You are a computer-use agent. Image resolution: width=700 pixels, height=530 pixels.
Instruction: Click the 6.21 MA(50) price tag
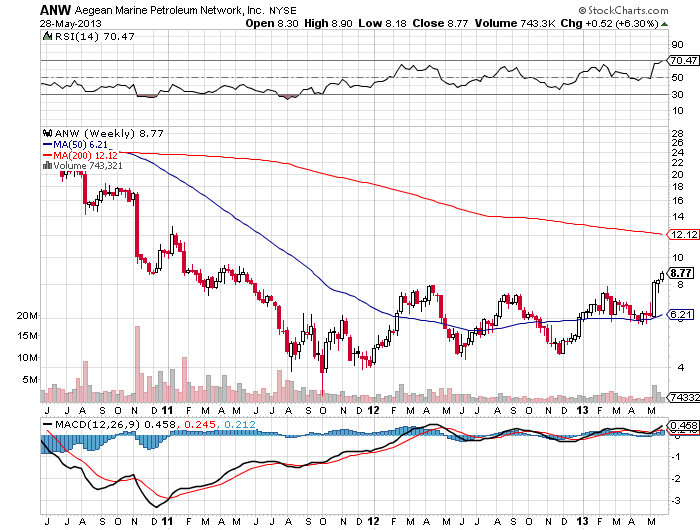point(681,314)
